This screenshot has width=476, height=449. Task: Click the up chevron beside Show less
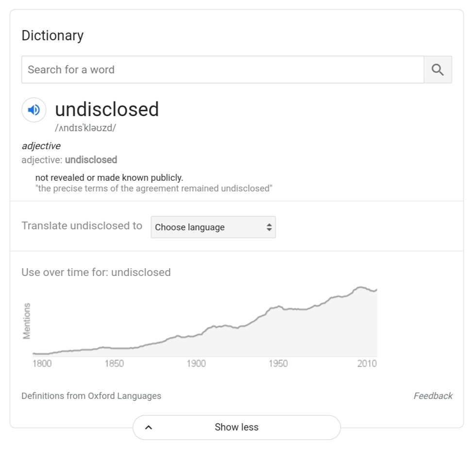coord(149,428)
